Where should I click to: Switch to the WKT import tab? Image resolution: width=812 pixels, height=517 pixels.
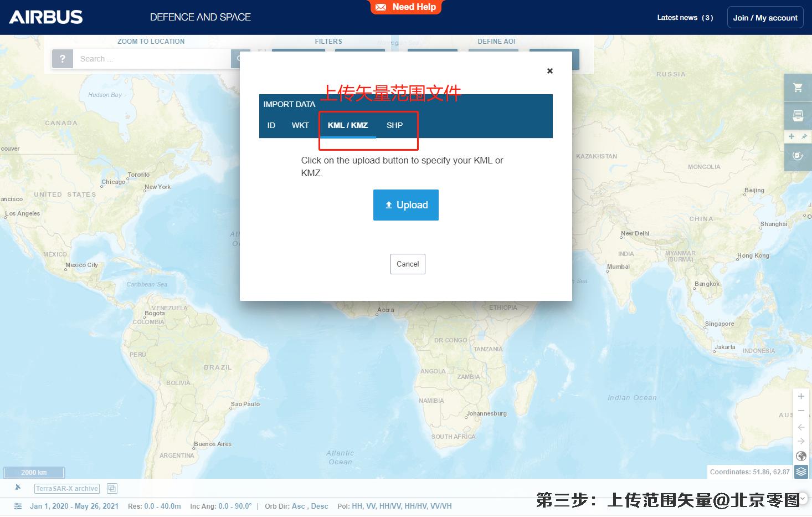300,125
